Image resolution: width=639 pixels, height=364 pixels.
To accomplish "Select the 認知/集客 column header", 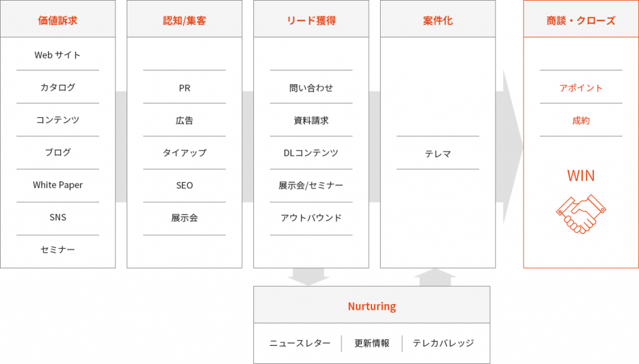I will coord(185,19).
